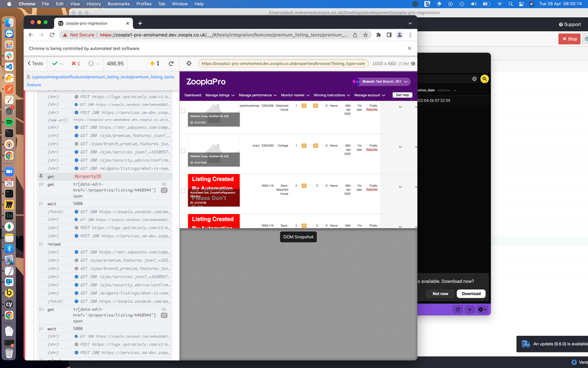
Task: Click the failed tests count of 1
Action: click(x=76, y=63)
